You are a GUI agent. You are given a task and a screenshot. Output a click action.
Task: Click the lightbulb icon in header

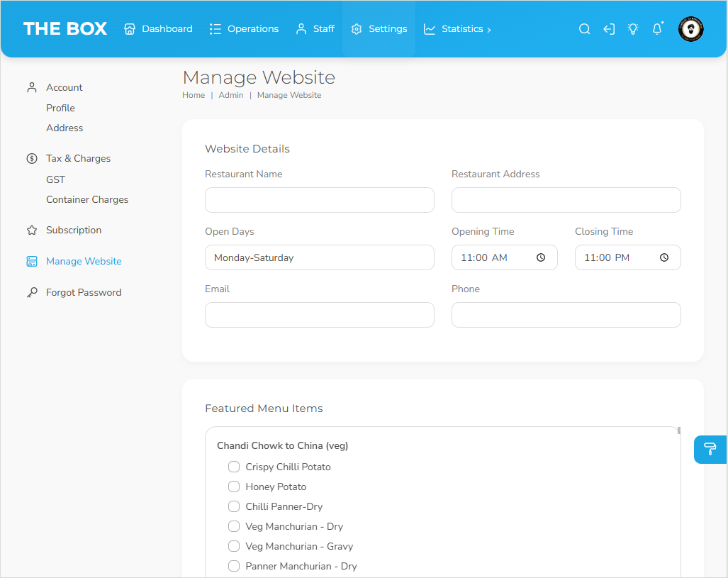click(x=633, y=29)
